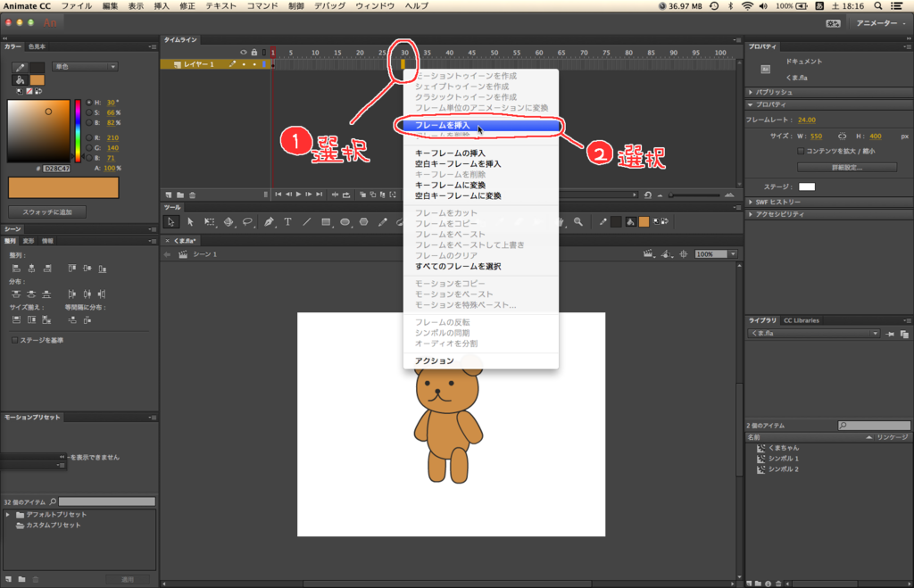Viewport: 914px width, 588px height.
Task: Choose キーフレームの挿入 from the context menu
Action: point(480,153)
